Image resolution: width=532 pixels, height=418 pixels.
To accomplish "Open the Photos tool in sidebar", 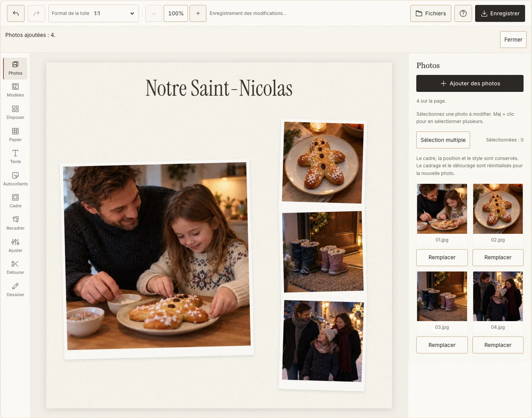I will coord(15,68).
